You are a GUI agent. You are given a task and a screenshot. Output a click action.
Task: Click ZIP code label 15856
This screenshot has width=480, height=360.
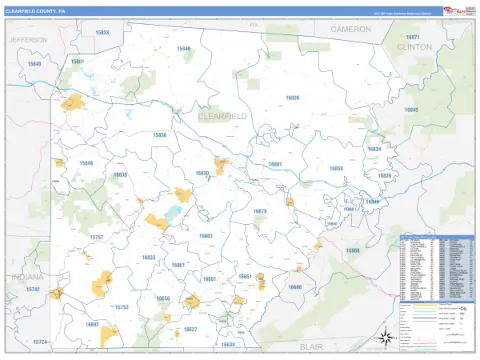pyautogui.click(x=159, y=135)
